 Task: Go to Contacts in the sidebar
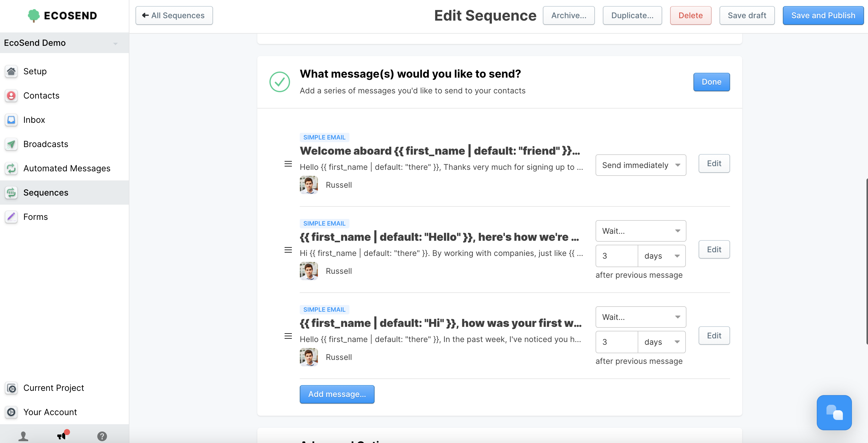coord(64,96)
